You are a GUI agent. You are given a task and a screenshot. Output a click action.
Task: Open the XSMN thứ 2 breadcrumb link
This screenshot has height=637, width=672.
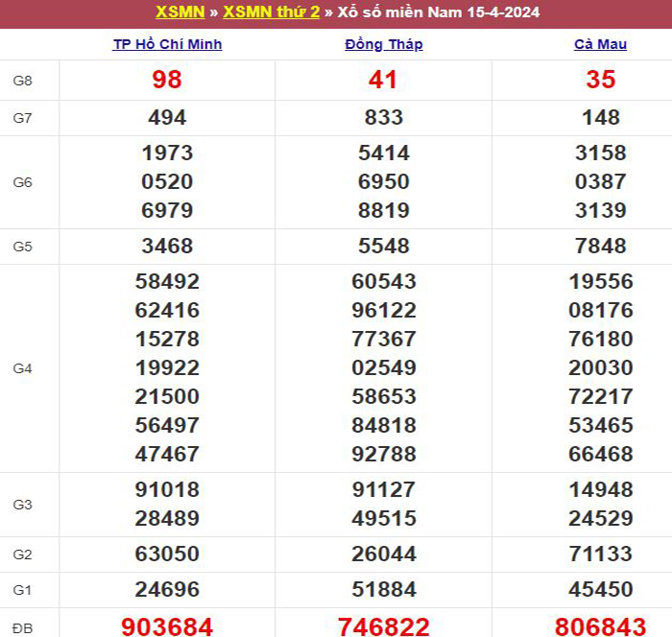tap(272, 12)
